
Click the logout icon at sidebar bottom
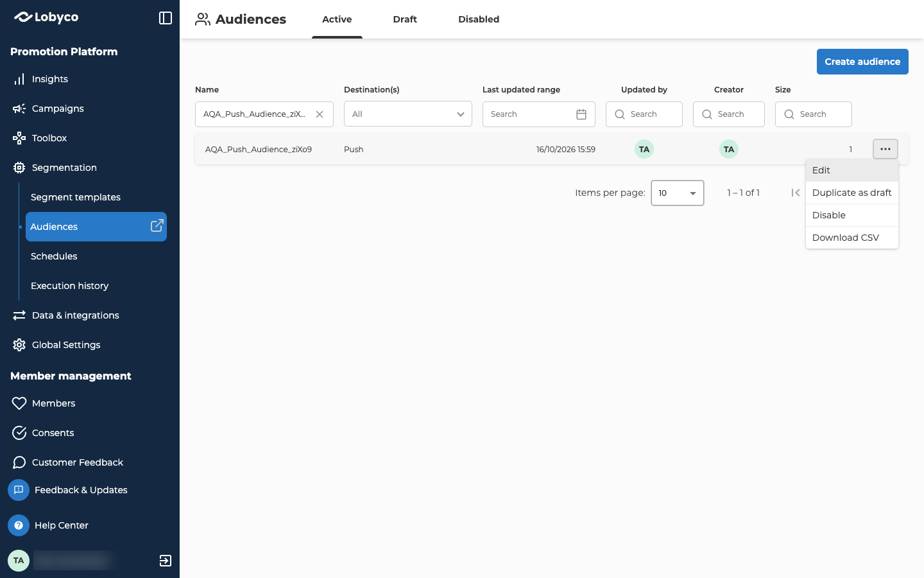166,561
